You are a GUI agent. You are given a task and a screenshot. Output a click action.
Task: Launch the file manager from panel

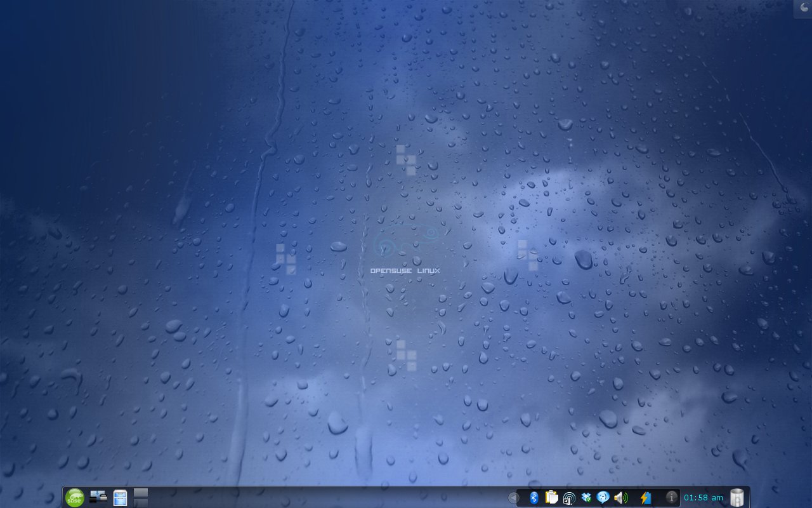120,497
